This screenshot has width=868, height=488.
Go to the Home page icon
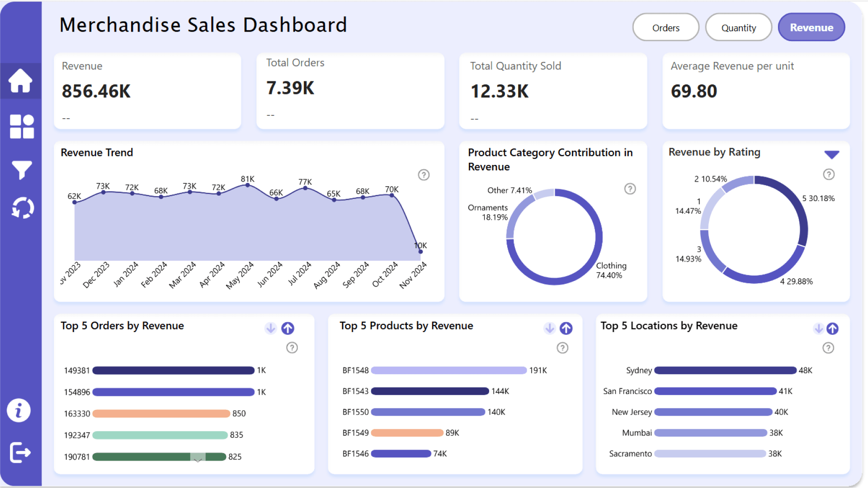tap(20, 80)
